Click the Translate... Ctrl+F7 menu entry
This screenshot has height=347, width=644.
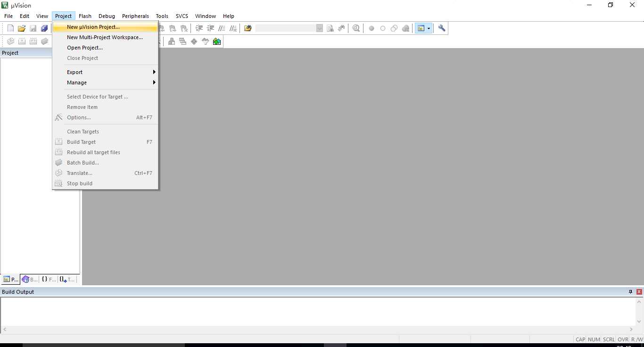coord(106,173)
